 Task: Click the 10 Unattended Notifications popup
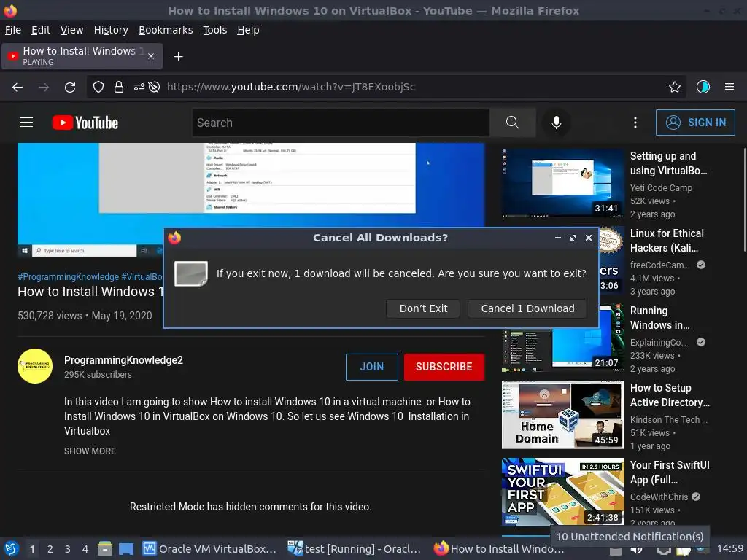[630, 537]
